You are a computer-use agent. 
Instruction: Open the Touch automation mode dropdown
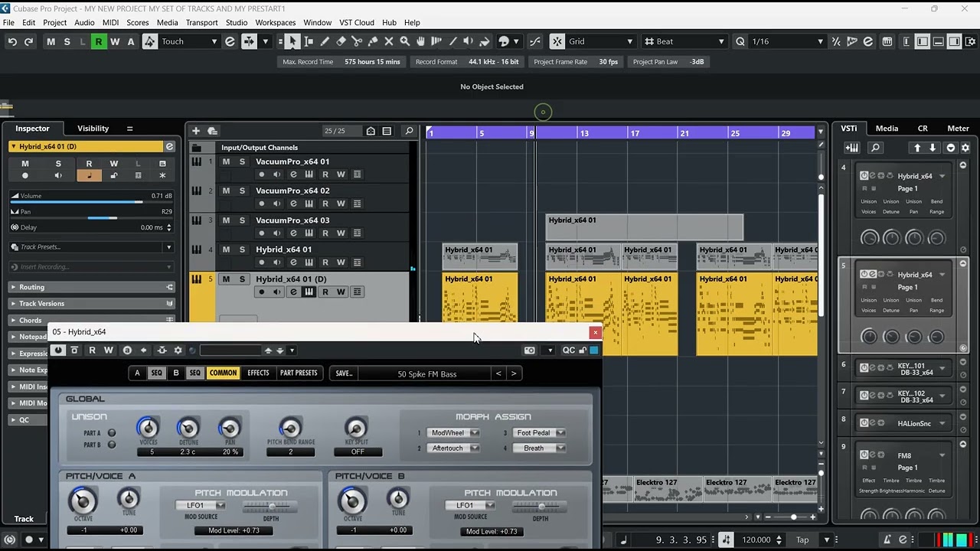coord(189,41)
